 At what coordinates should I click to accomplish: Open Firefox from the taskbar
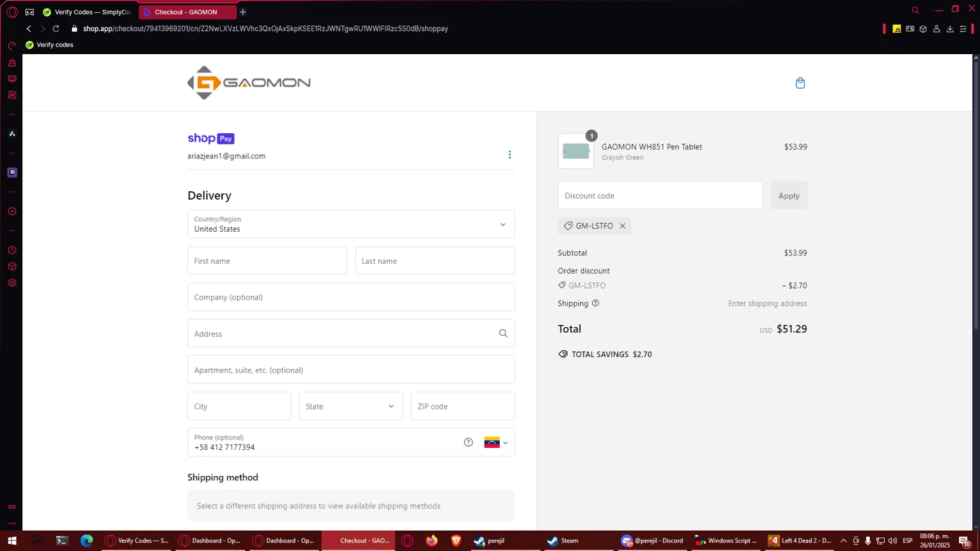coord(432,541)
